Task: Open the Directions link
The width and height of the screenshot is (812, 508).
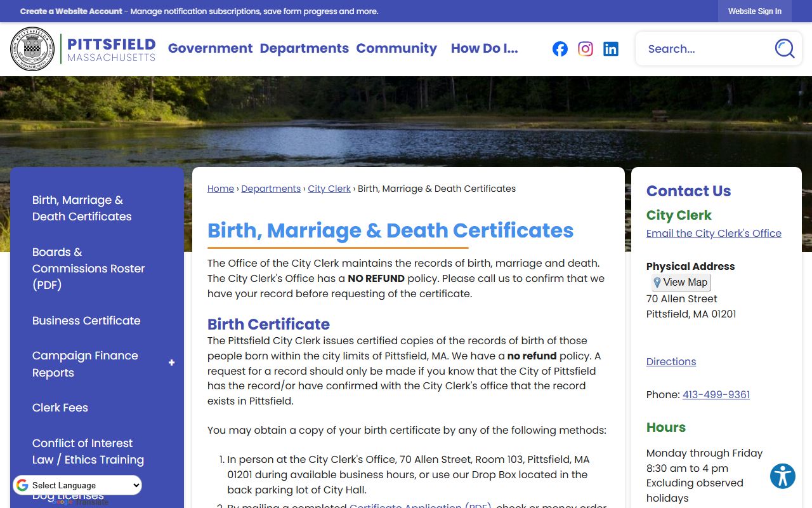Action: 671,361
